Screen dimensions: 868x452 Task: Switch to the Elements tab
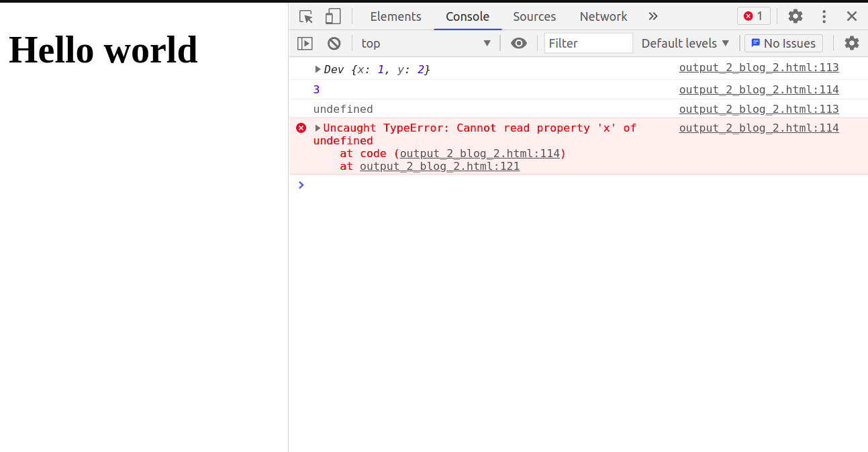[x=395, y=16]
